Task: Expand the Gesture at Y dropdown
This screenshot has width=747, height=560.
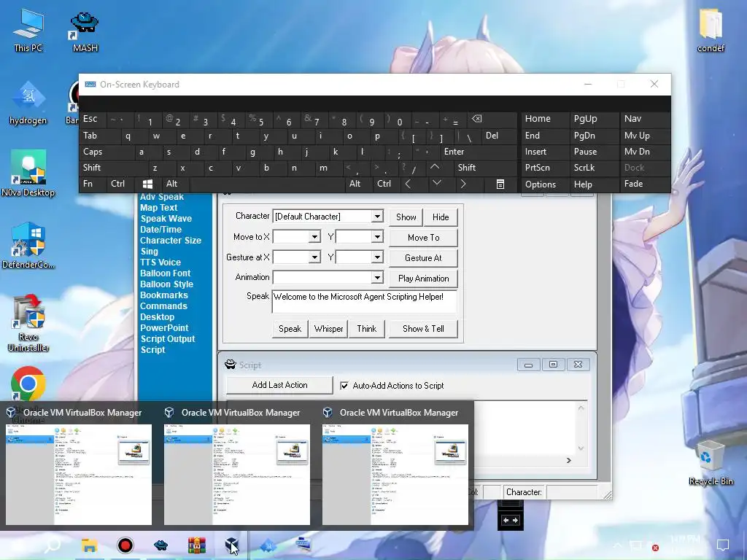Action: (x=377, y=257)
